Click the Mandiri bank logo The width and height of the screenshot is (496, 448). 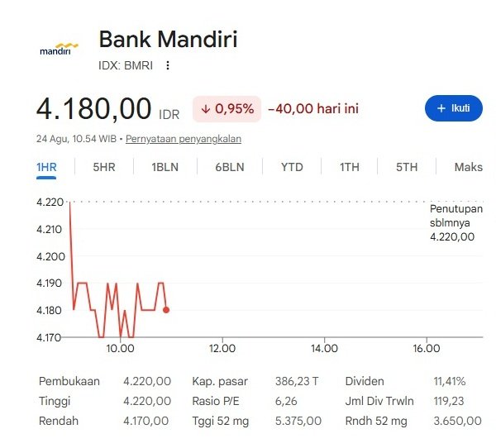pyautogui.click(x=59, y=49)
